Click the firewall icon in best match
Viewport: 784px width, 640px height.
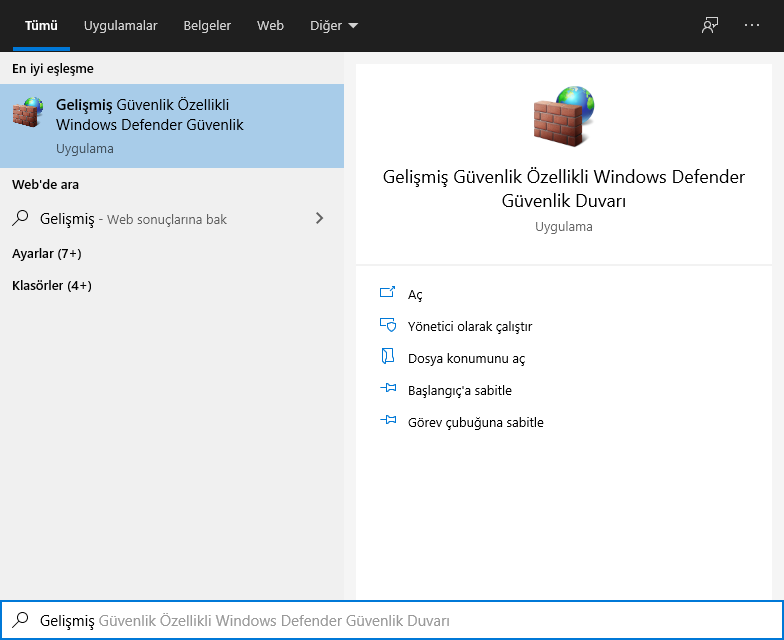point(28,112)
